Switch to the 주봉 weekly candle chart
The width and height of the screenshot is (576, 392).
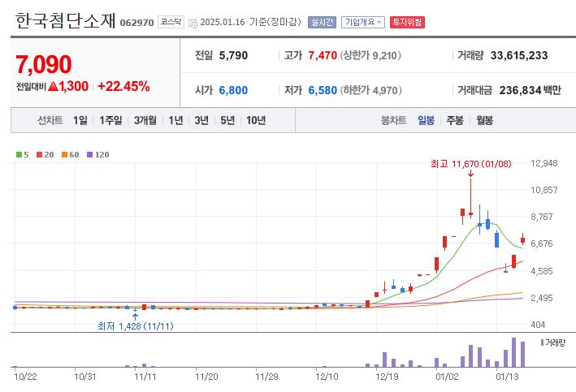click(455, 120)
